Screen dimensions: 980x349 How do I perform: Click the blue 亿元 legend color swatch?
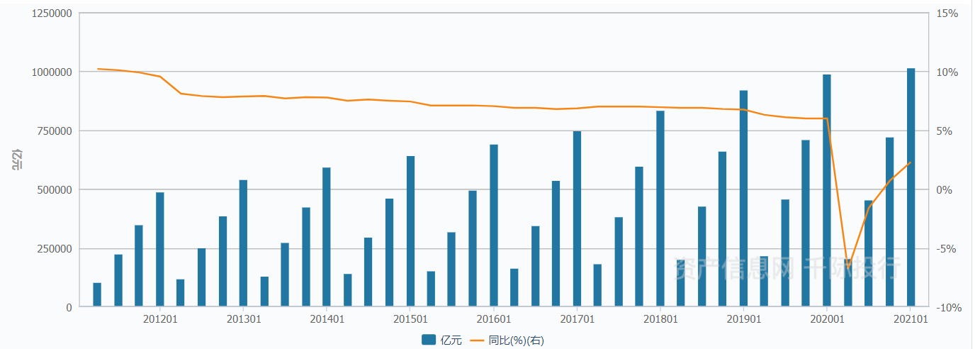(429, 340)
